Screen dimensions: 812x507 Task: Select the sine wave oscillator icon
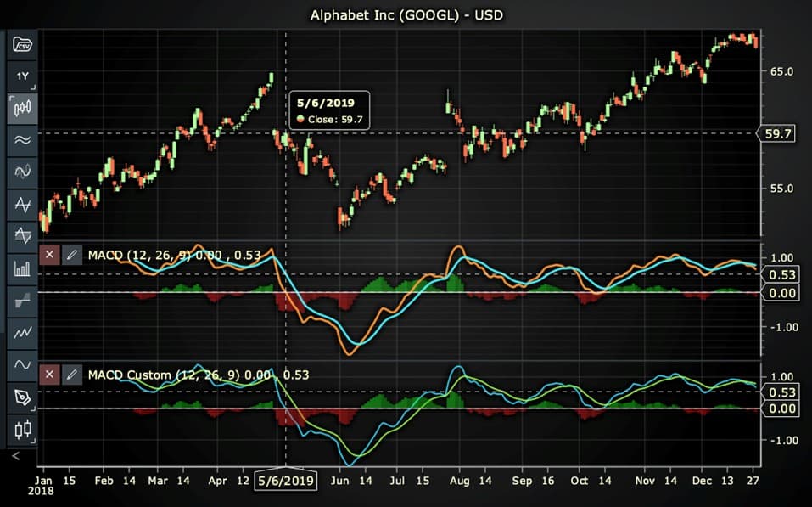[x=21, y=363]
